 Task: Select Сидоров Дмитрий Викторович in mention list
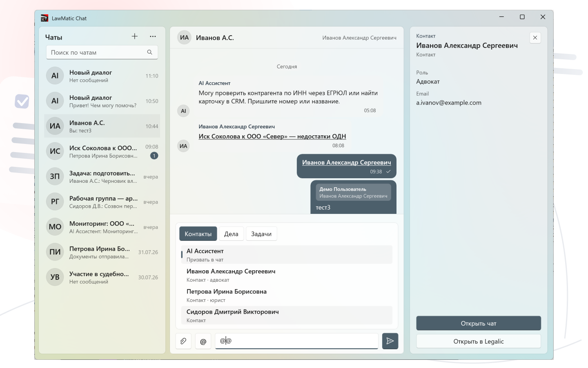pos(287,316)
